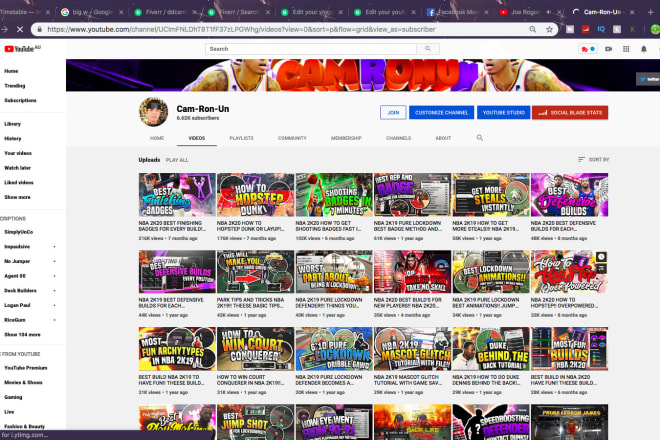This screenshot has height=440, width=660.
Task: Switch to the Joe Rogan browser tab
Action: pyautogui.click(x=524, y=12)
